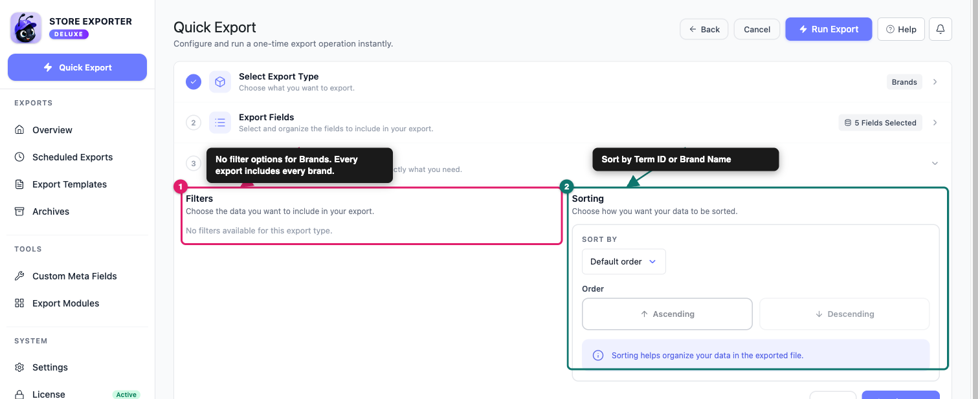This screenshot has width=980, height=399.
Task: Open the Sort By Default order dropdown
Action: 623,261
